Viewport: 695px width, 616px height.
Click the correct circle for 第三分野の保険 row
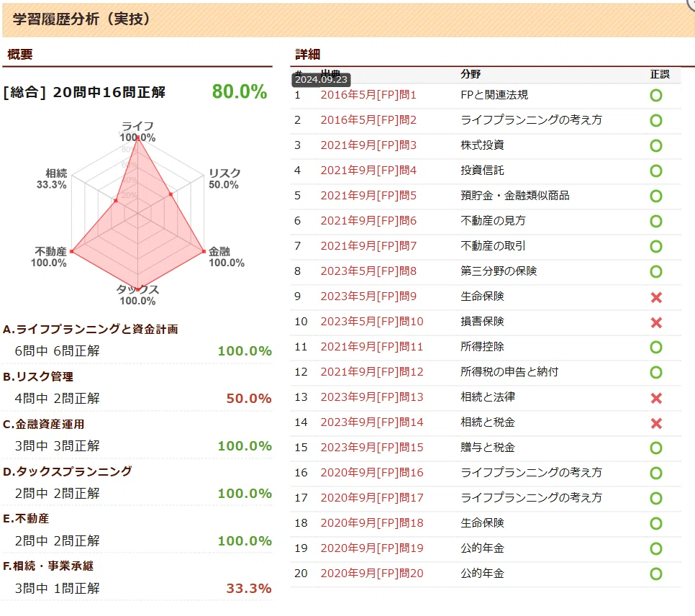[x=656, y=272]
